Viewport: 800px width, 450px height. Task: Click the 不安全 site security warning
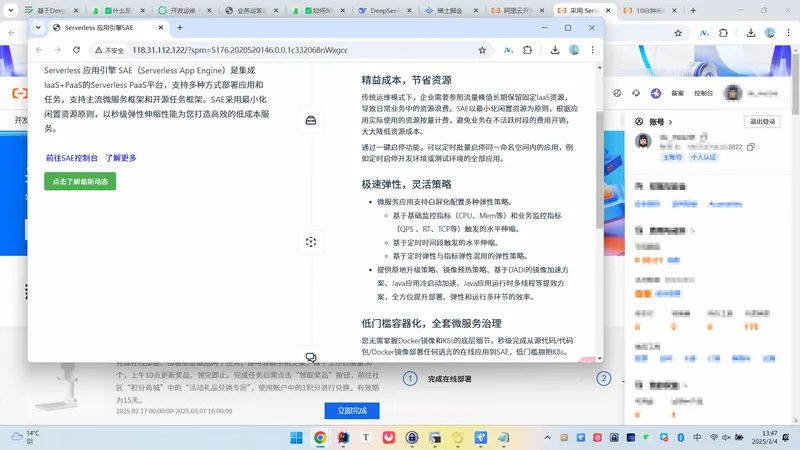pyautogui.click(x=109, y=50)
